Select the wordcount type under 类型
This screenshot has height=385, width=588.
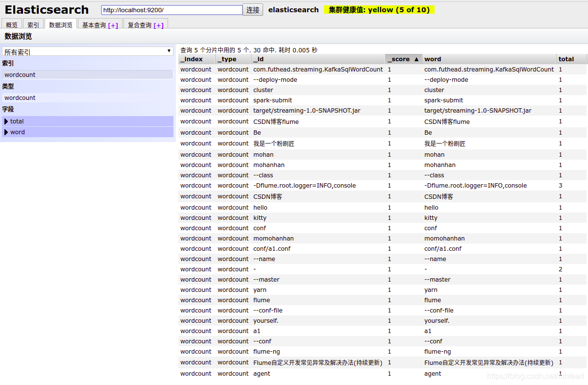(x=88, y=98)
